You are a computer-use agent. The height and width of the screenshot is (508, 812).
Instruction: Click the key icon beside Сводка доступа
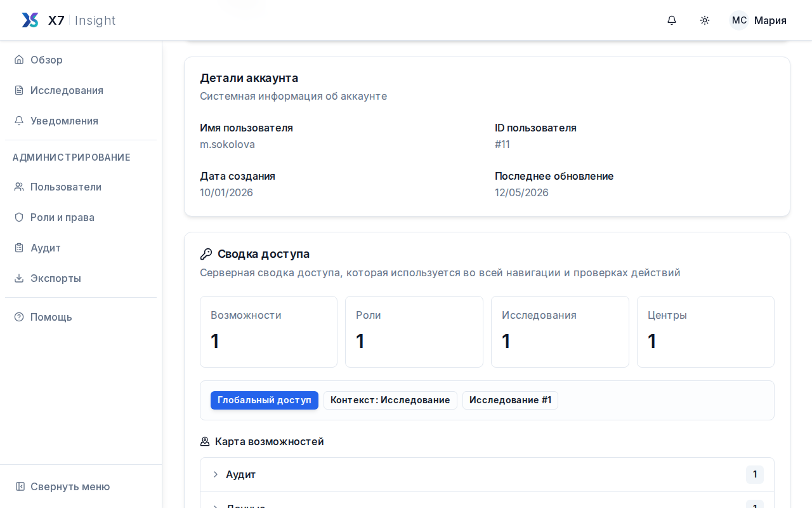tap(206, 254)
